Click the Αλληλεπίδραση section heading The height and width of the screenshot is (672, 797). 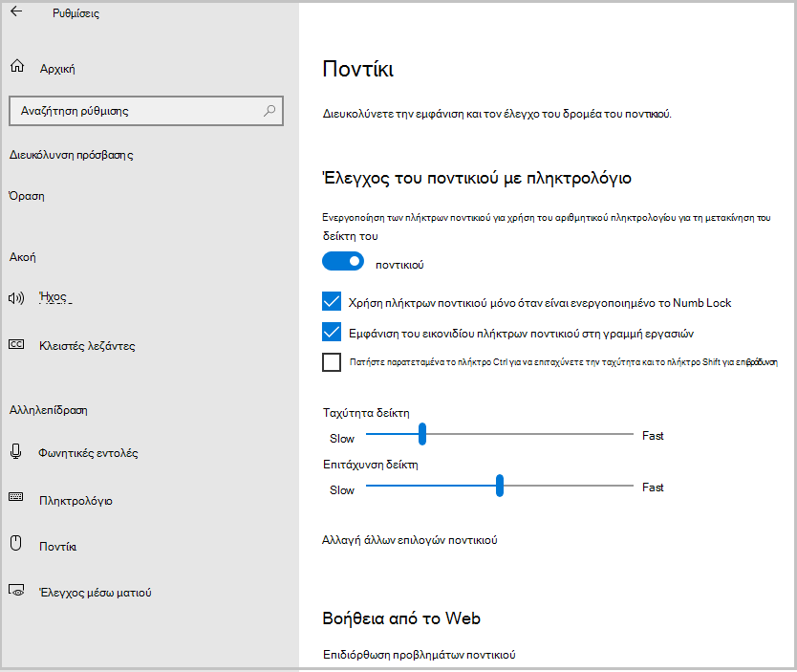click(49, 410)
